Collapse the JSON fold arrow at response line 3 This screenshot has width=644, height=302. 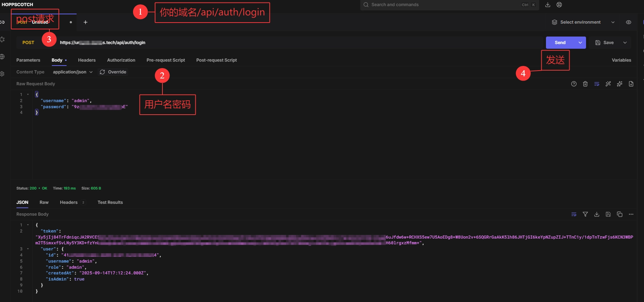click(x=28, y=249)
